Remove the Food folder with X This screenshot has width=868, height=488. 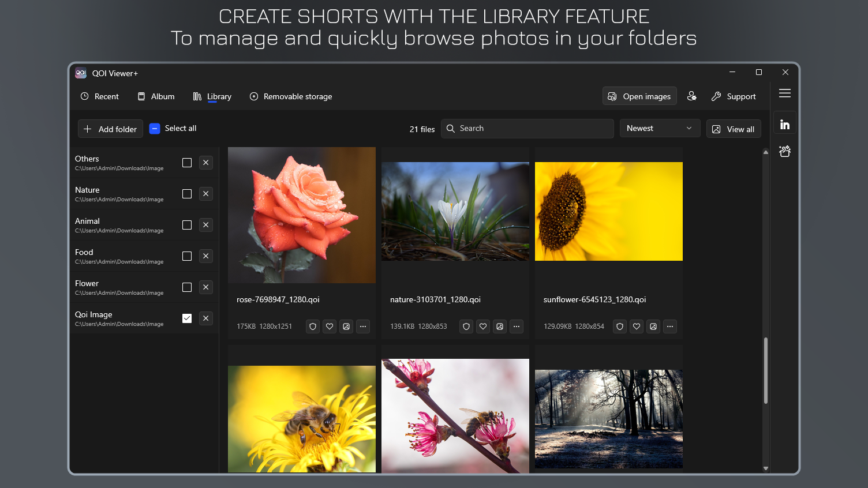coord(206,256)
